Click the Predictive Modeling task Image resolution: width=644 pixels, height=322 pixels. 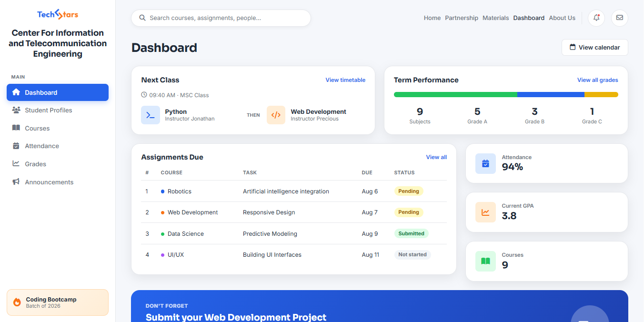[x=270, y=234]
